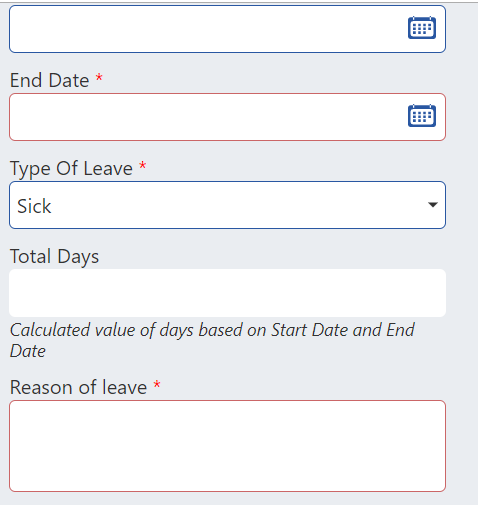Expand the Type Of Leave dropdown arrow
Image resolution: width=478 pixels, height=505 pixels.
pyautogui.click(x=433, y=205)
